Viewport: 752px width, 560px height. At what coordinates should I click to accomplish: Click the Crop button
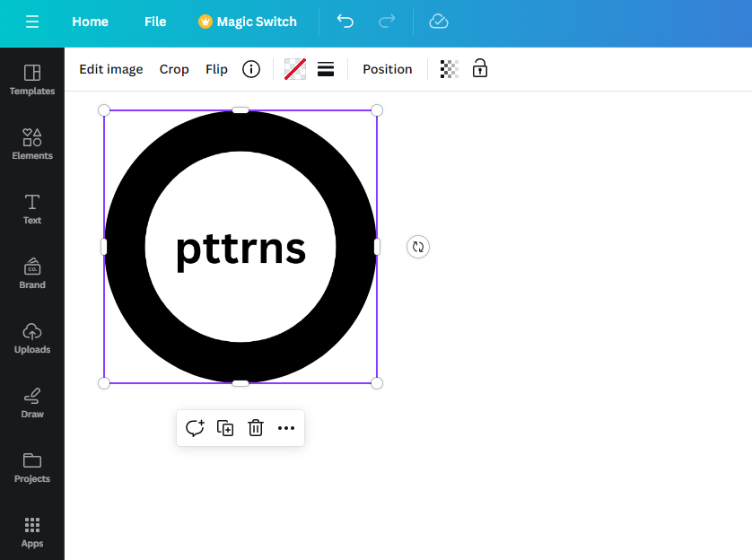(174, 69)
